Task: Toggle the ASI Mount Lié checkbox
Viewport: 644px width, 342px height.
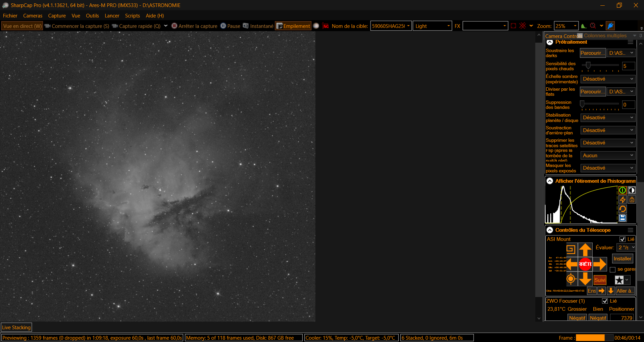Action: (623, 239)
